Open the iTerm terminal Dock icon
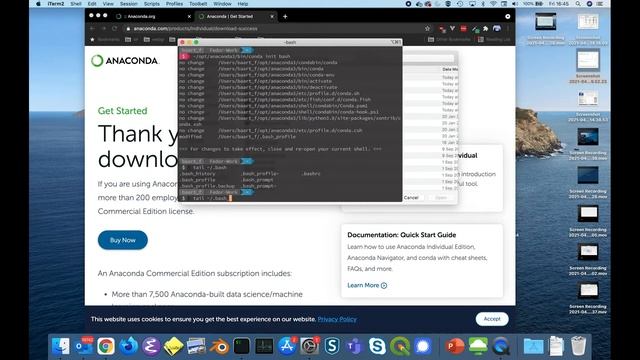 (242, 346)
